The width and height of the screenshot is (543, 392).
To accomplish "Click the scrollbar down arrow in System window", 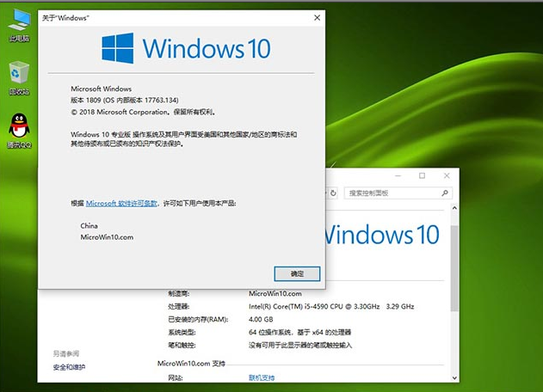I will coord(454,377).
